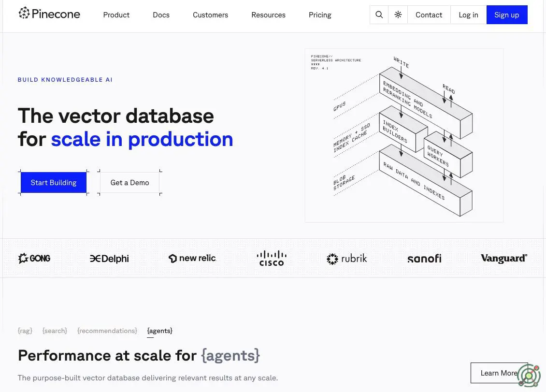The width and height of the screenshot is (546, 392).
Task: Click the Delphi customer logo
Action: 109,259
